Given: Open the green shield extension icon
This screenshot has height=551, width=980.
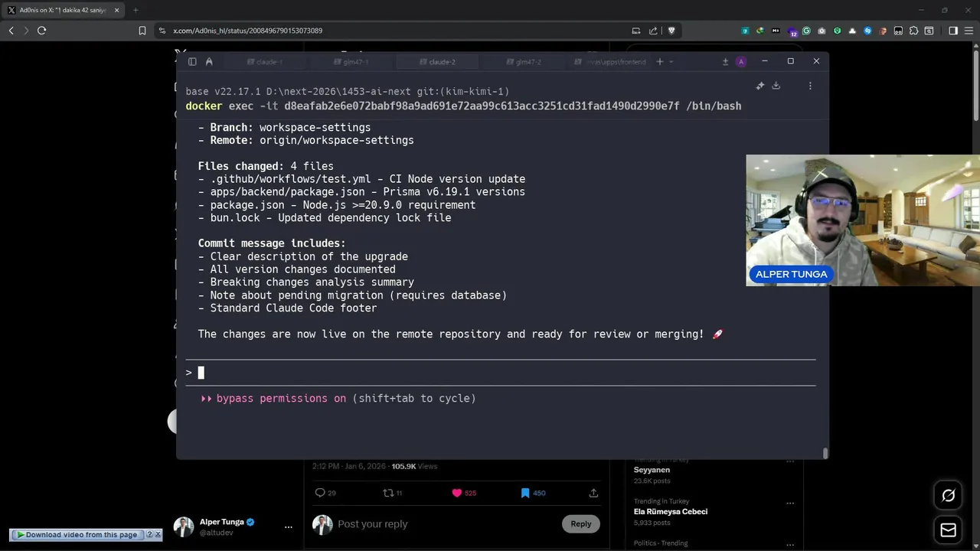Looking at the screenshot, I should click(837, 31).
